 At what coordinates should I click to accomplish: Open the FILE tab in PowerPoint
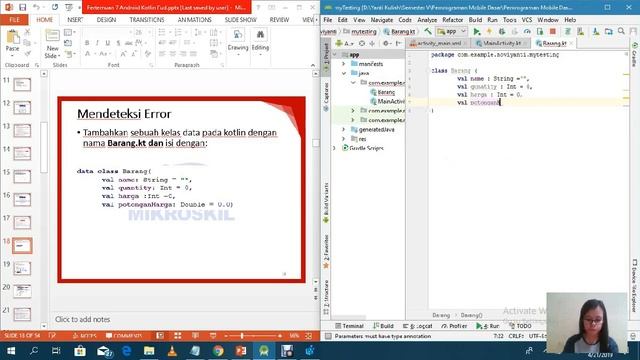click(14, 20)
